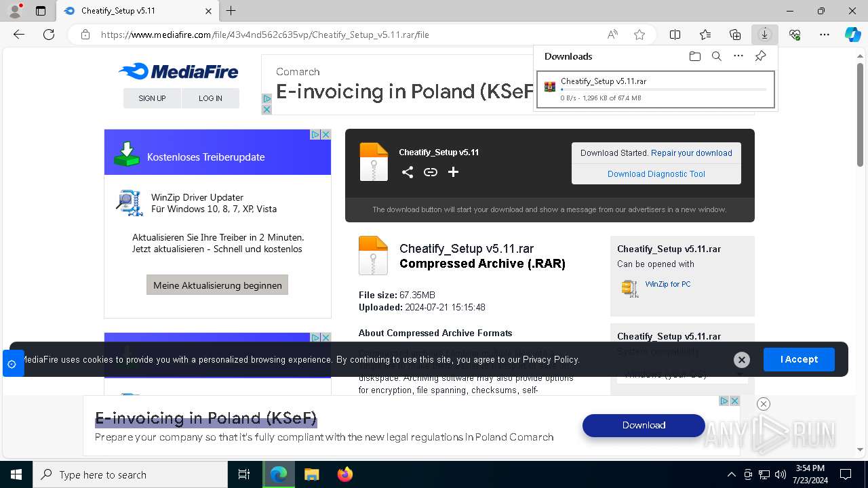This screenshot has height=488, width=868.
Task: Open downloads folder icon in panel
Action: point(694,56)
